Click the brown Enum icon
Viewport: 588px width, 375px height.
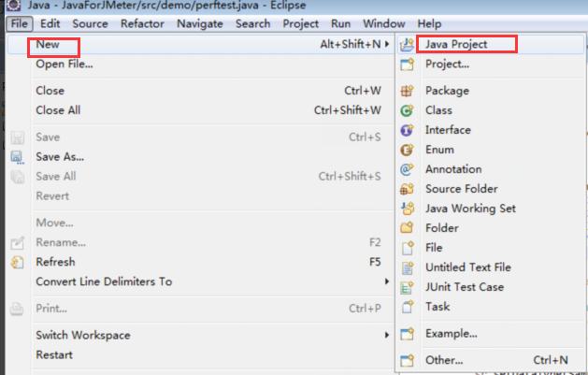(407, 150)
